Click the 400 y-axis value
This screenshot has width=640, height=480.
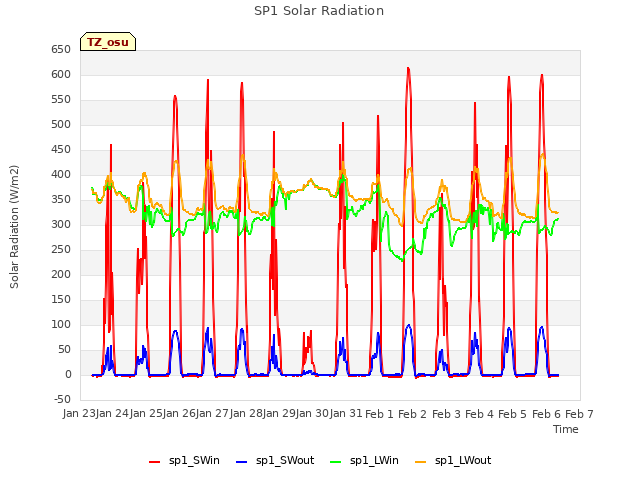61,175
